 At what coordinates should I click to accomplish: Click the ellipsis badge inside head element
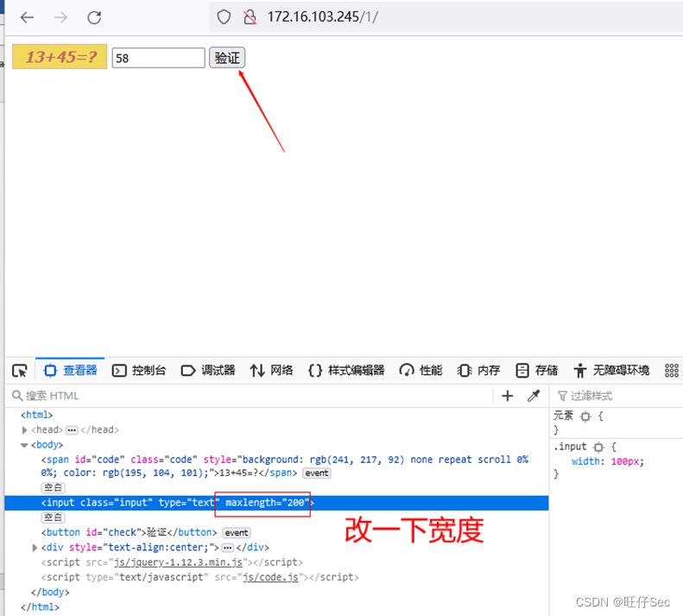pyautogui.click(x=72, y=430)
